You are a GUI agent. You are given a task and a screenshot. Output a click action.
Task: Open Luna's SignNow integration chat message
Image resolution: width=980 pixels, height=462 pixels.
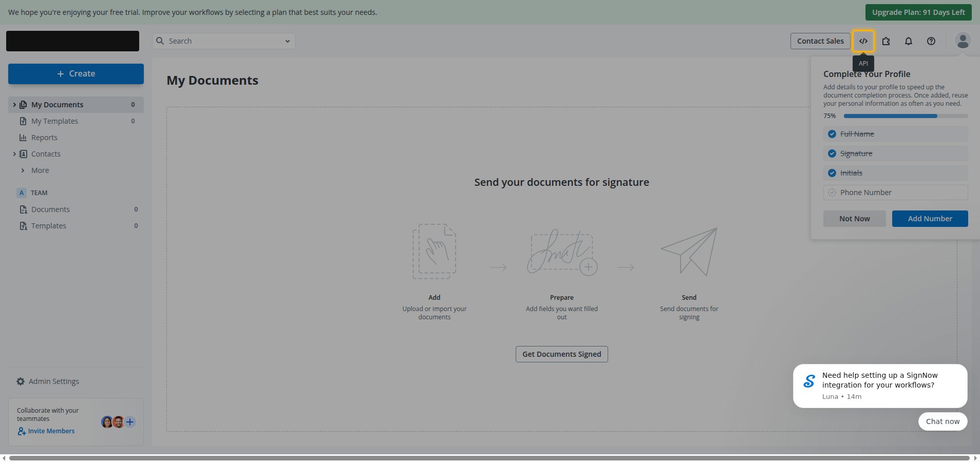(880, 386)
